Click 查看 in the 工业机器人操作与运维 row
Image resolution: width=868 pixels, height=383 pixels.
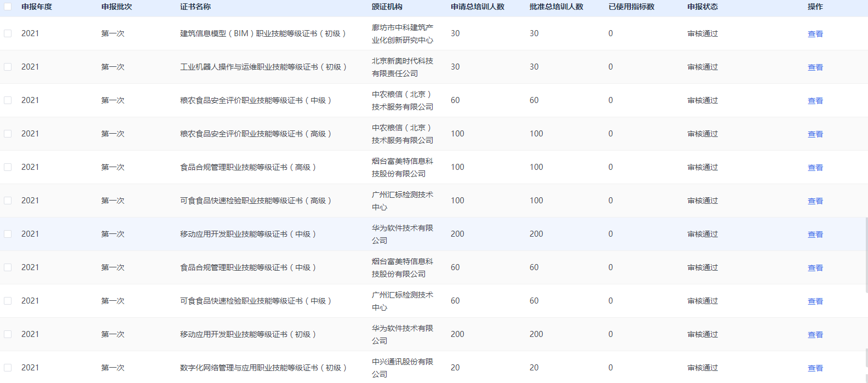point(815,67)
